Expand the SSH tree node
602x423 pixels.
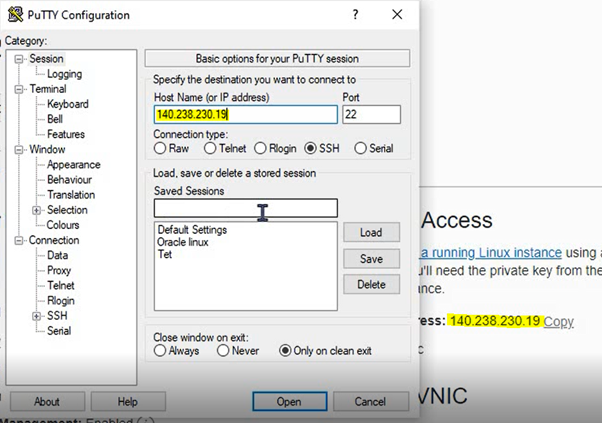(x=36, y=316)
